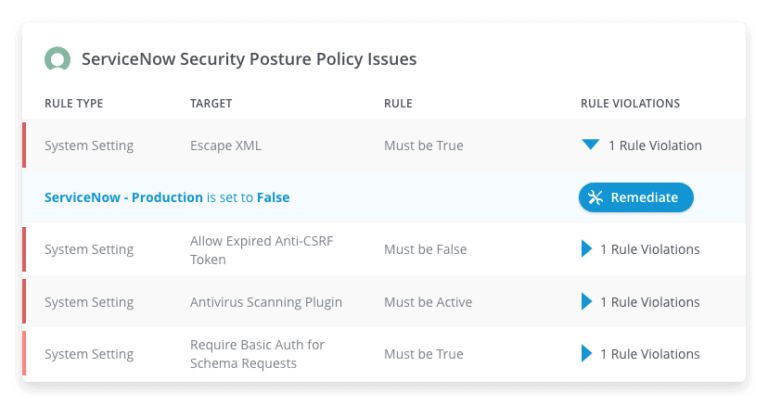
Task: Click the ServiceNow Security Posture Policy Issues title
Action: 249,59
